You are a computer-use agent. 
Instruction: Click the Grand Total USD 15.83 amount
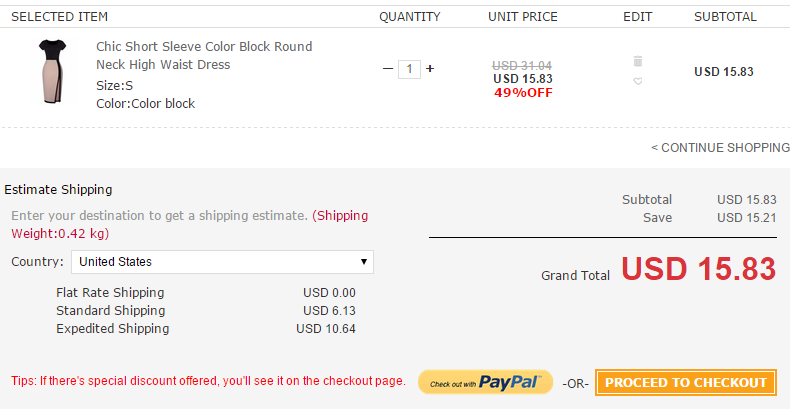pyautogui.click(x=698, y=269)
